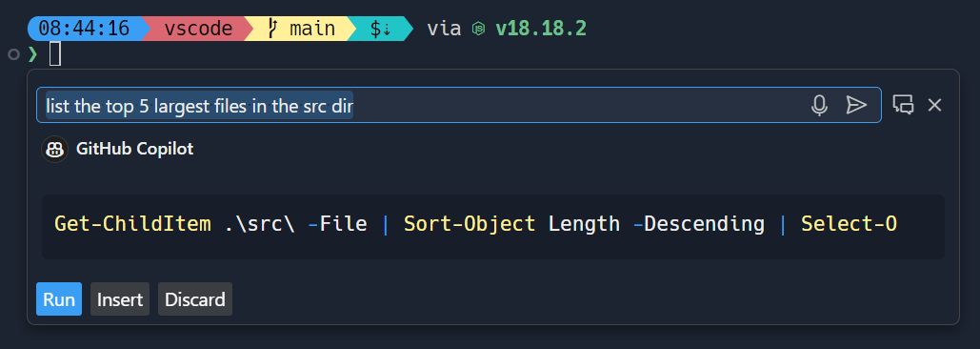Send the prompt with the arrow icon
This screenshot has height=349, width=980.
pos(855,105)
